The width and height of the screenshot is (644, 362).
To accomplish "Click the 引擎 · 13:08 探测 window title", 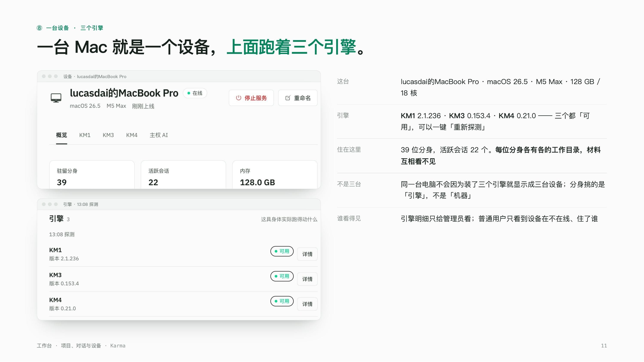I will pos(80,204).
